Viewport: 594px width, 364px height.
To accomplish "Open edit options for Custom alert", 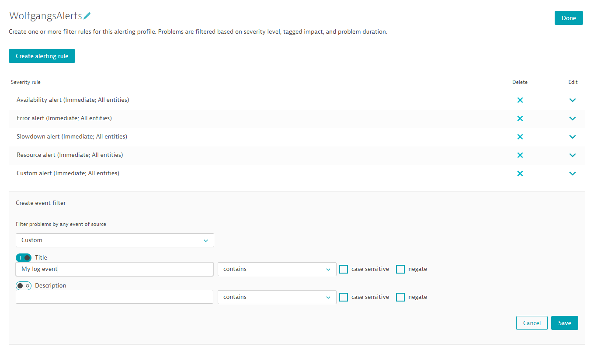I will [573, 173].
